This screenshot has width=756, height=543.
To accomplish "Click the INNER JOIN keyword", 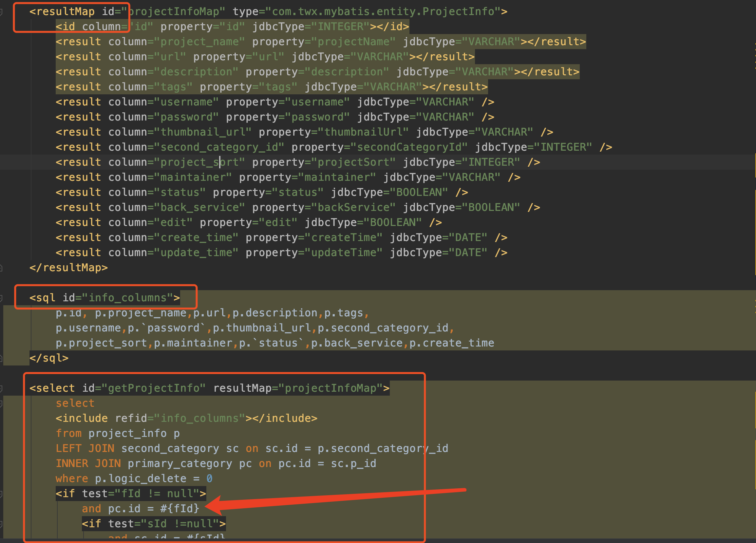I will pyautogui.click(x=88, y=464).
